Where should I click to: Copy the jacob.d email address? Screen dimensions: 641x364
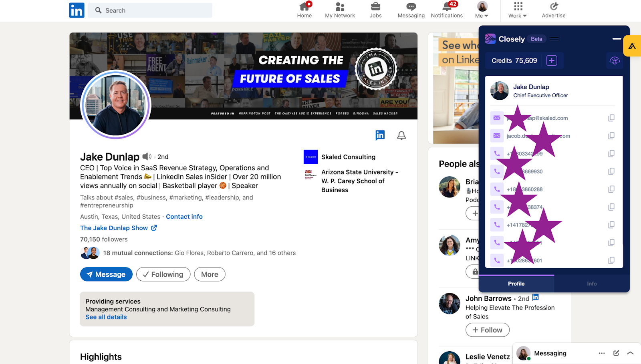(x=611, y=136)
